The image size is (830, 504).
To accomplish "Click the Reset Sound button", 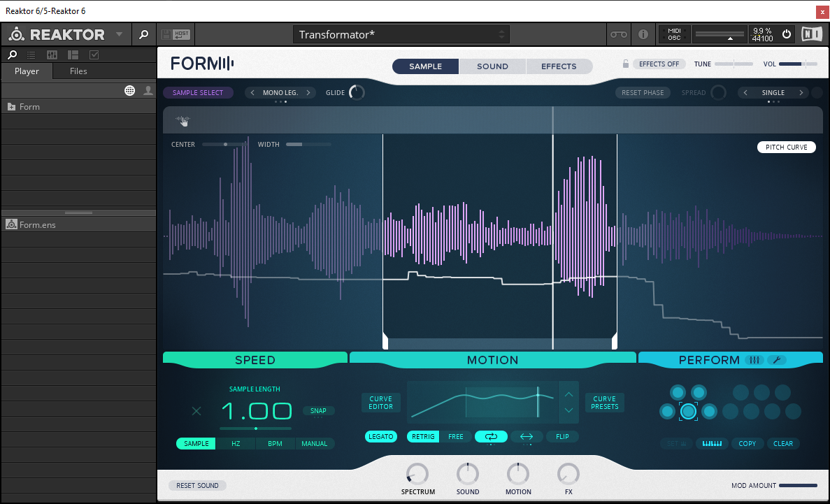I will (197, 485).
